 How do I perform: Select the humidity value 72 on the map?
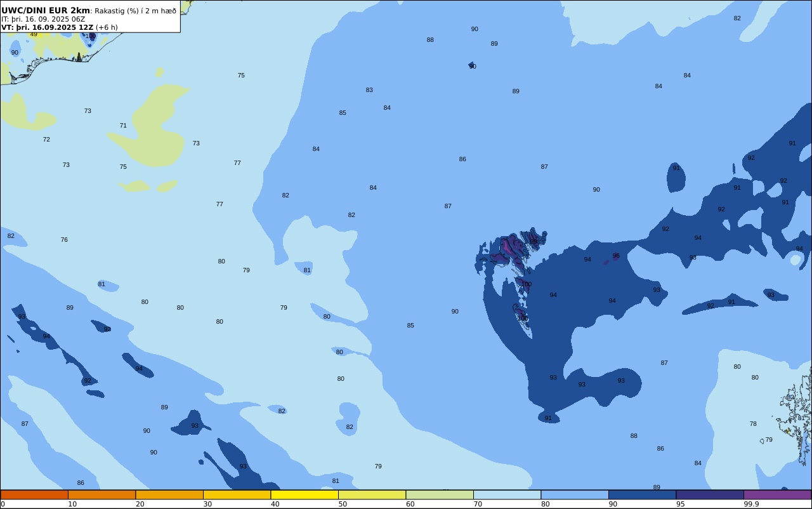[x=46, y=140]
